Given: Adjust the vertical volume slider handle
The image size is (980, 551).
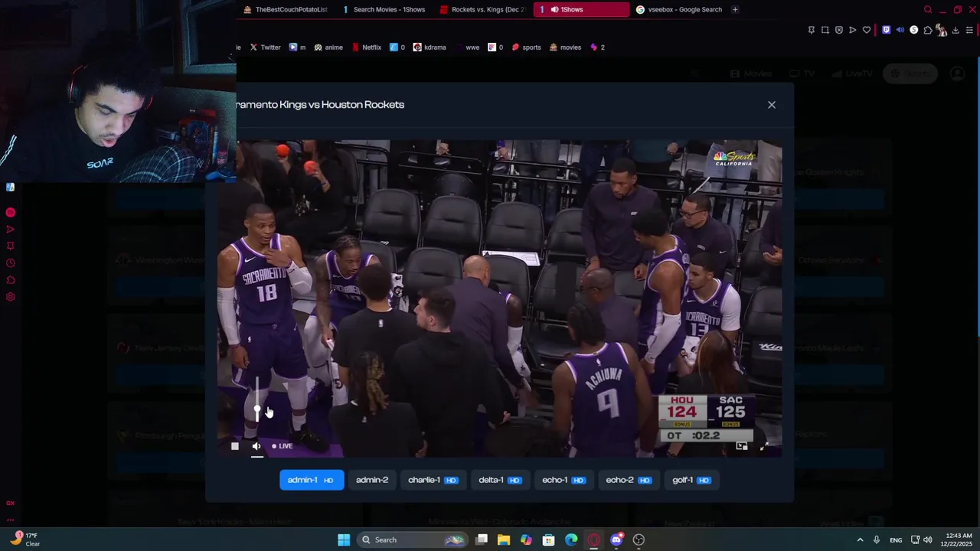Looking at the screenshot, I should click(256, 409).
